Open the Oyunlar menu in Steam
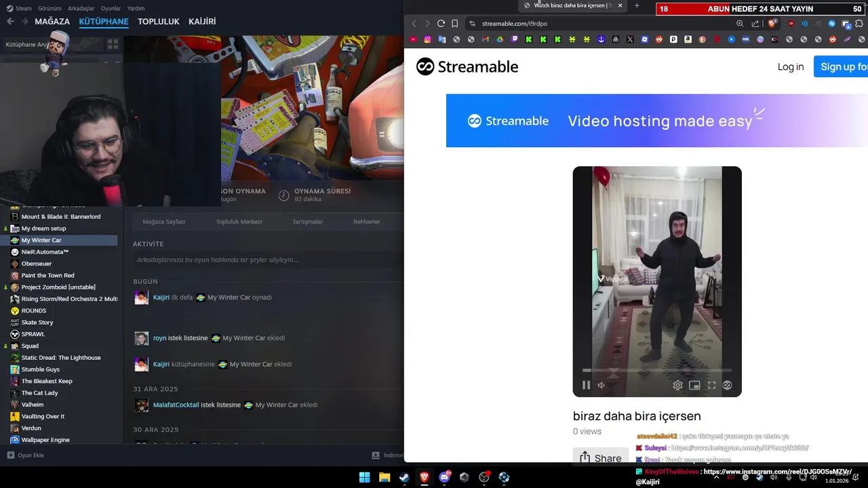The width and height of the screenshot is (868, 488). point(111,8)
